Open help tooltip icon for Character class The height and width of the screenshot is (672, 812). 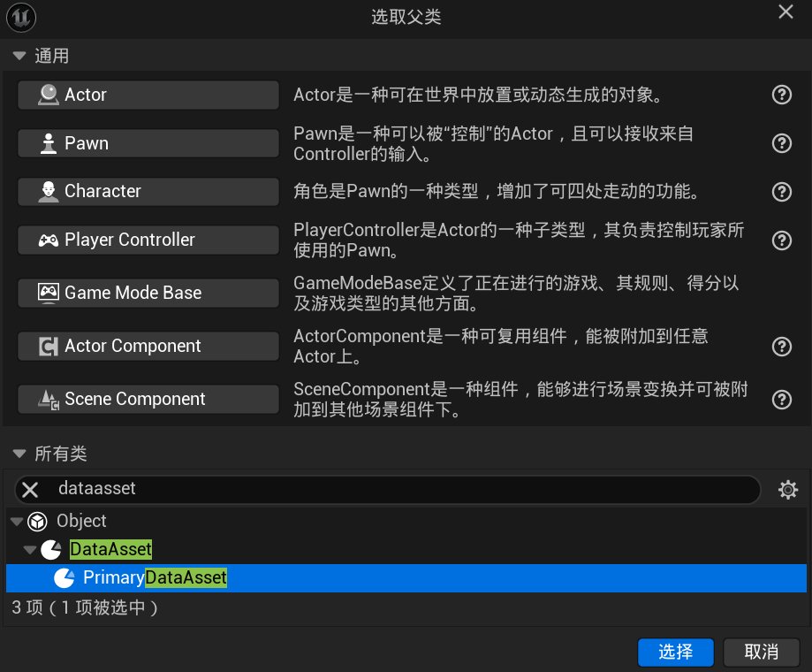click(781, 192)
